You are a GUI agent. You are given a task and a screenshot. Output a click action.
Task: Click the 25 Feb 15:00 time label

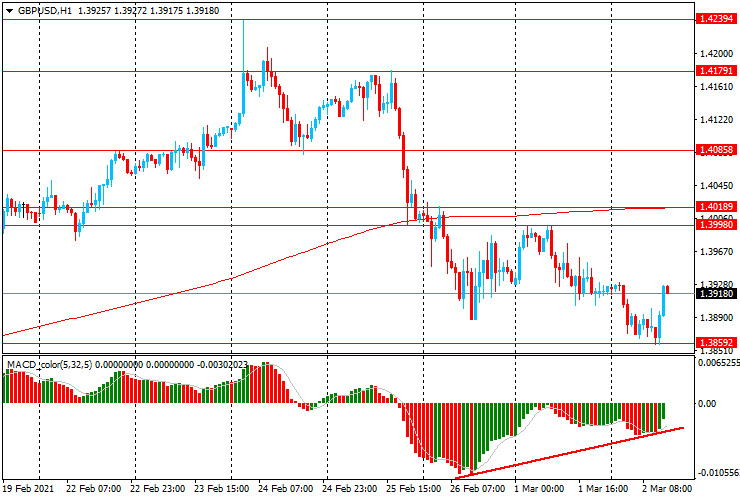[x=414, y=488]
